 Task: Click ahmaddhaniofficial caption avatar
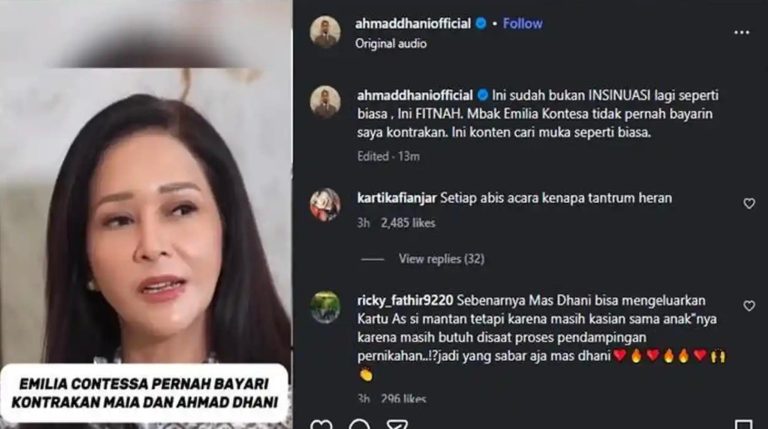(325, 102)
